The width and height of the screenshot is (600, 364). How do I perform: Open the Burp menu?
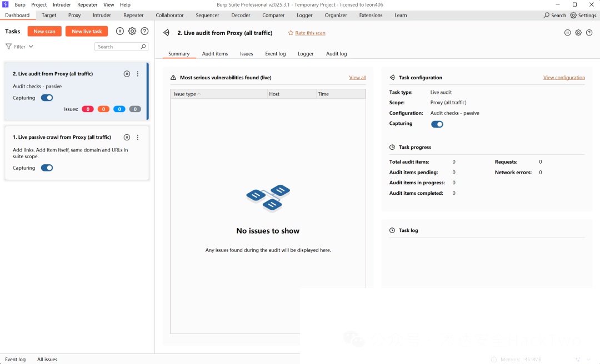pos(20,4)
